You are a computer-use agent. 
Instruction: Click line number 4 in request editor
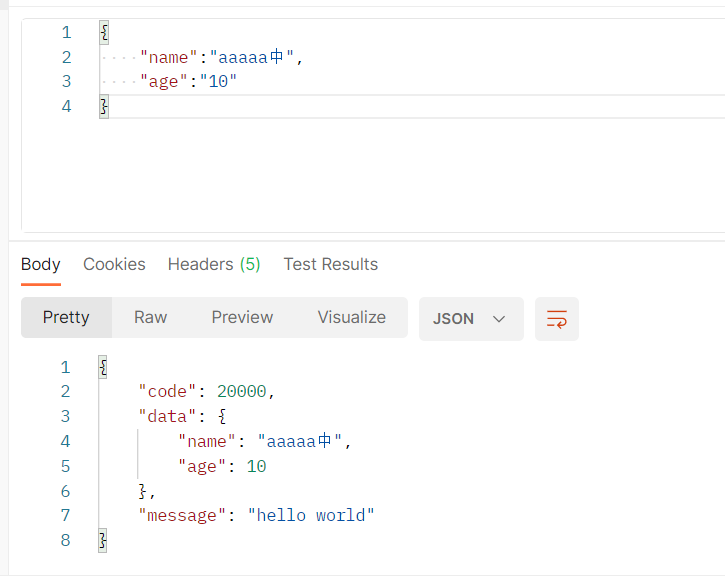pyautogui.click(x=66, y=106)
